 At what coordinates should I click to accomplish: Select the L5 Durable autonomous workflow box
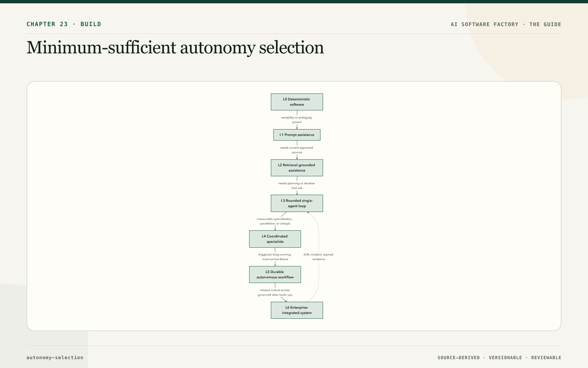tap(275, 275)
